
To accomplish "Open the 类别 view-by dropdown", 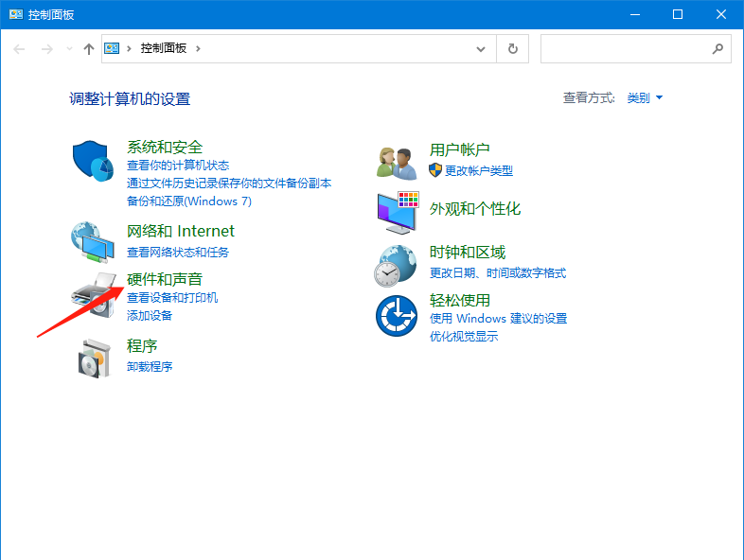I will (x=645, y=97).
